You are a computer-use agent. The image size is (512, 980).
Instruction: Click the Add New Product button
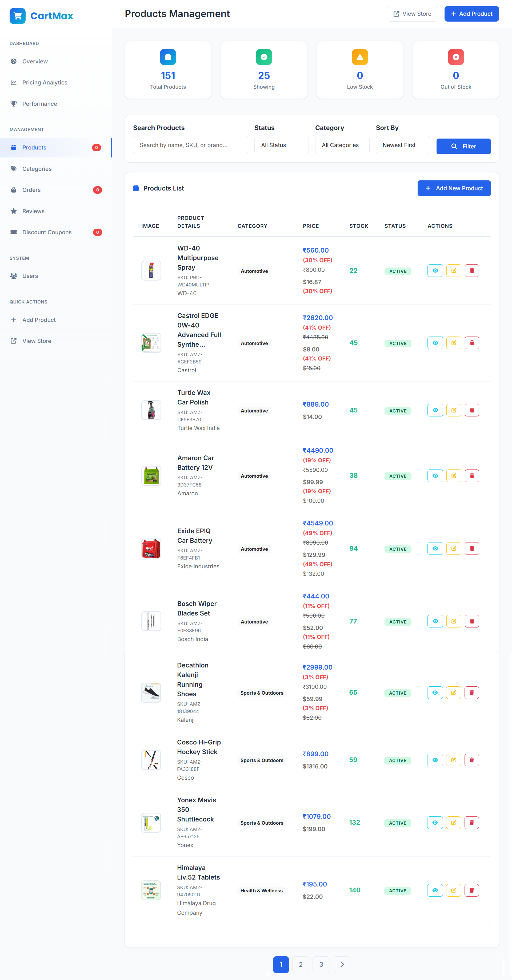454,188
